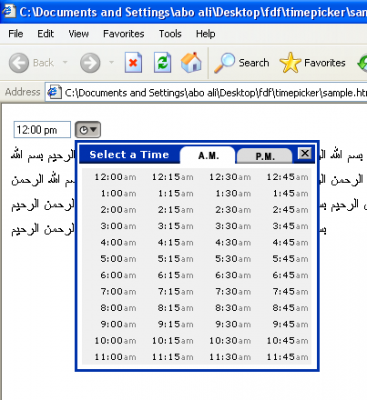367x400 pixels.
Task: Set time to 9:00am
Action: 118,324
